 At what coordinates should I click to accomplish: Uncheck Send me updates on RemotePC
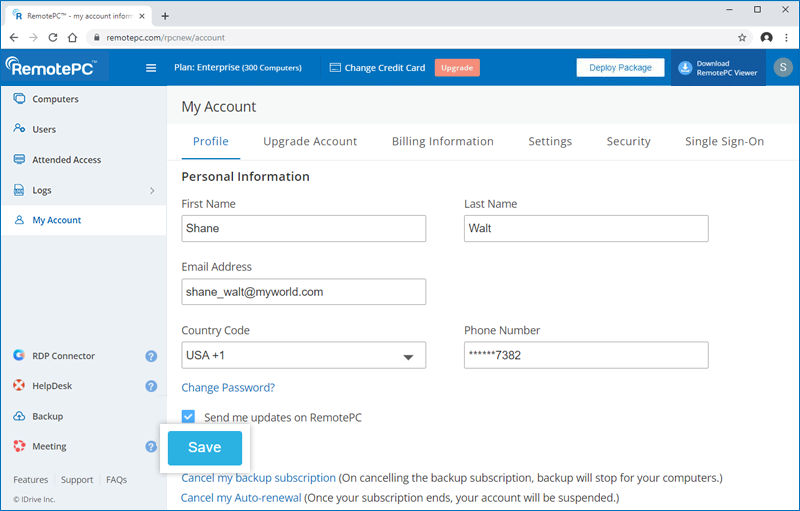click(x=188, y=416)
